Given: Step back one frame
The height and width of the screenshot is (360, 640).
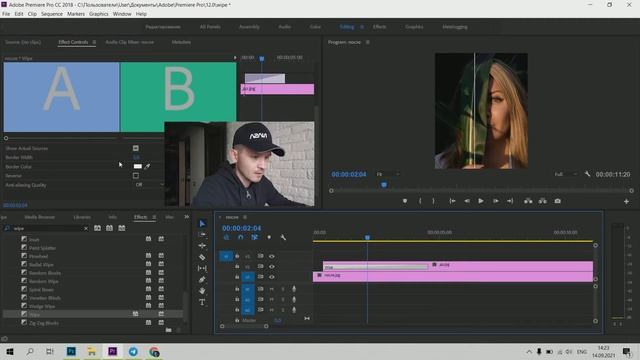Looking at the screenshot, I should tap(467, 201).
